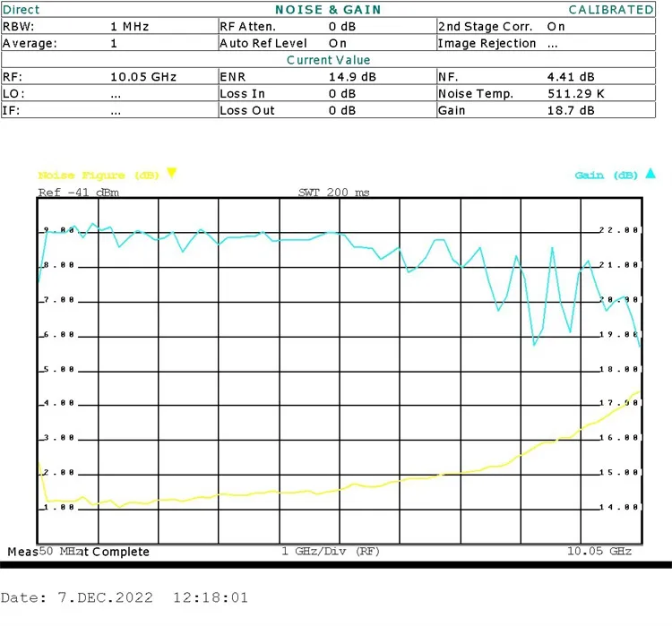The height and width of the screenshot is (626, 672).
Task: Click the Loss Out 0 dB value
Action: pos(342,110)
